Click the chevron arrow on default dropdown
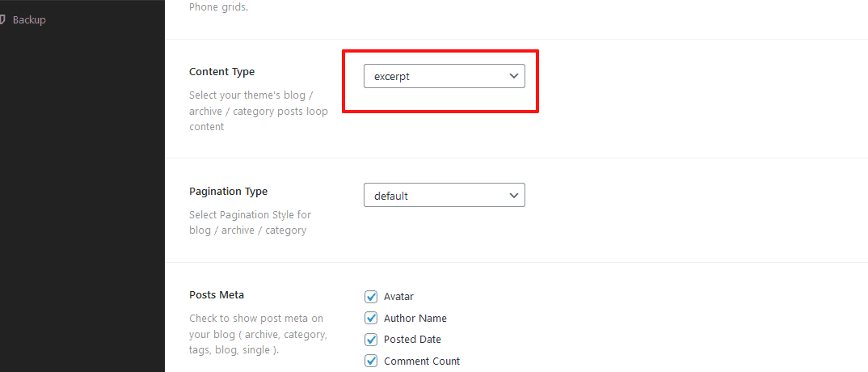This screenshot has width=868, height=372. 513,196
